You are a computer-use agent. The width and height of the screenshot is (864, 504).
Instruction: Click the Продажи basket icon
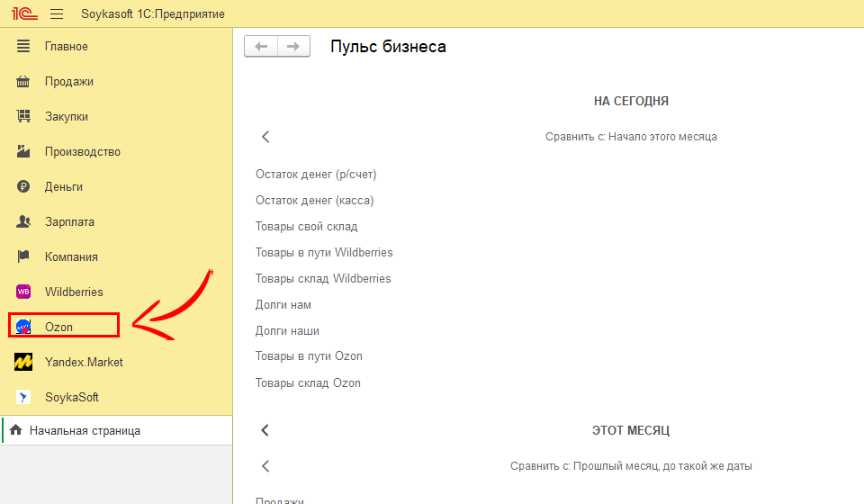24,81
